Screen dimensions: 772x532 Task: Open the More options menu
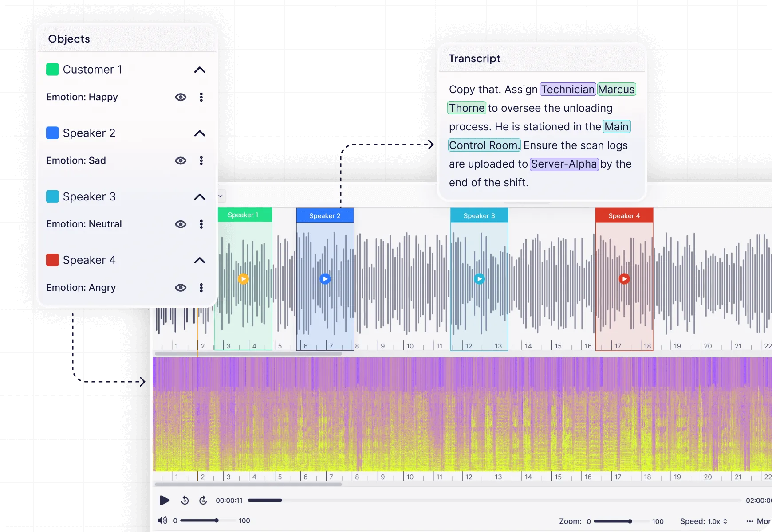coord(759,521)
